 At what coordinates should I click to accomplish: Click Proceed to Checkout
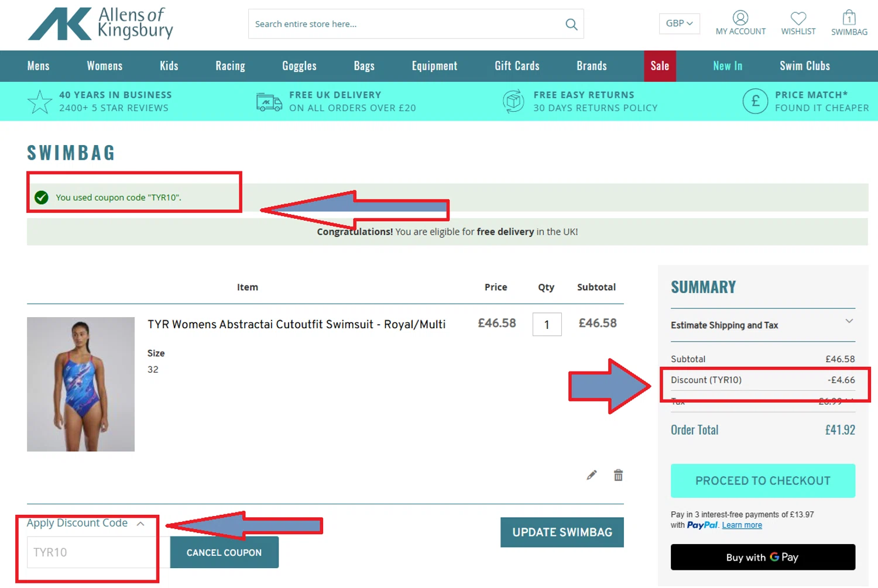coord(763,481)
